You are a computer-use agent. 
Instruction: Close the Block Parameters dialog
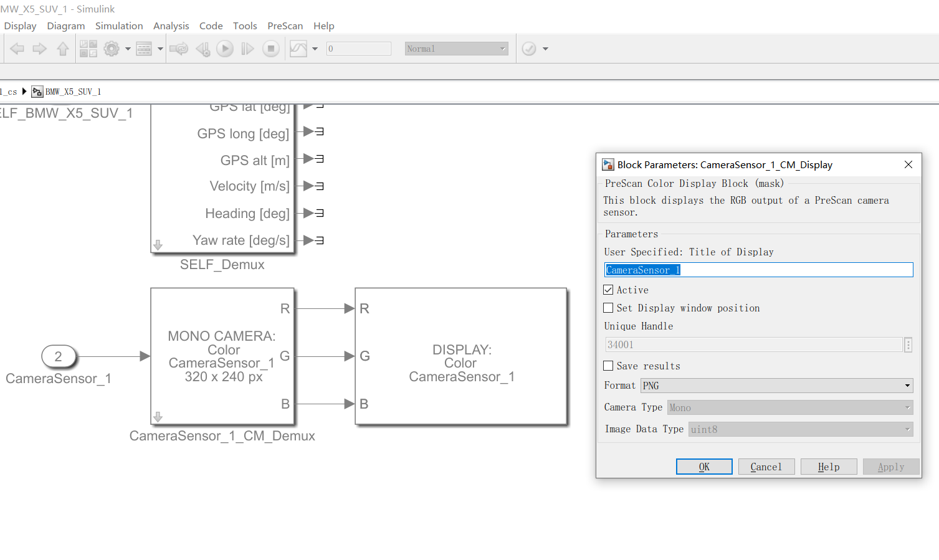click(908, 164)
